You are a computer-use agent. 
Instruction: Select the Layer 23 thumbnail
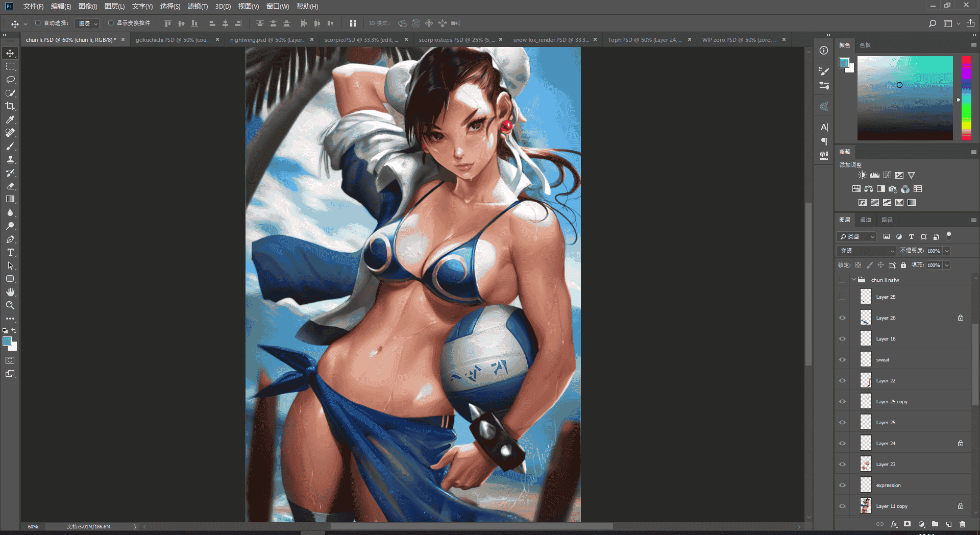pos(866,465)
